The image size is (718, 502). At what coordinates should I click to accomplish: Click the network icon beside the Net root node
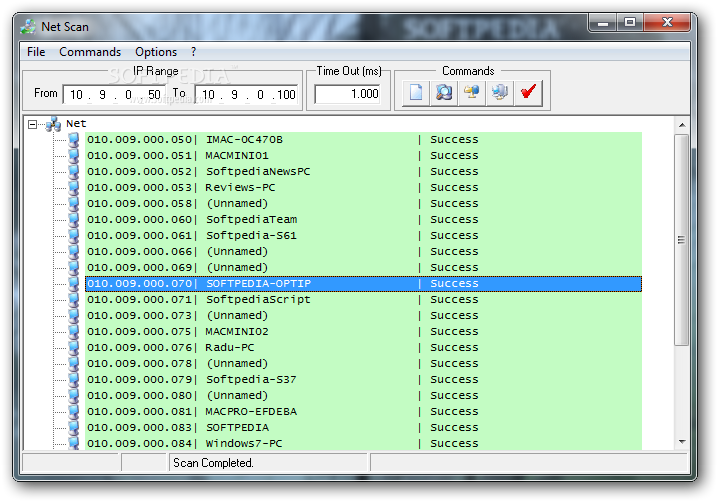pyautogui.click(x=54, y=124)
